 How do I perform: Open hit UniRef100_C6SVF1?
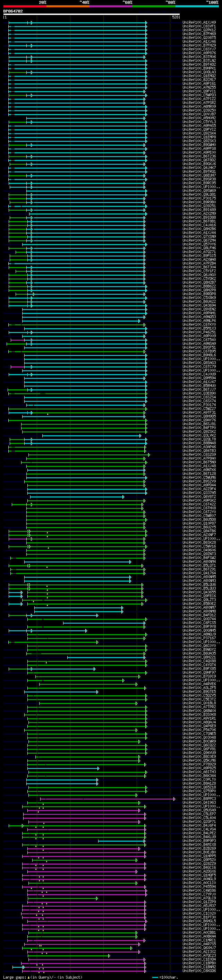click(x=199, y=26)
